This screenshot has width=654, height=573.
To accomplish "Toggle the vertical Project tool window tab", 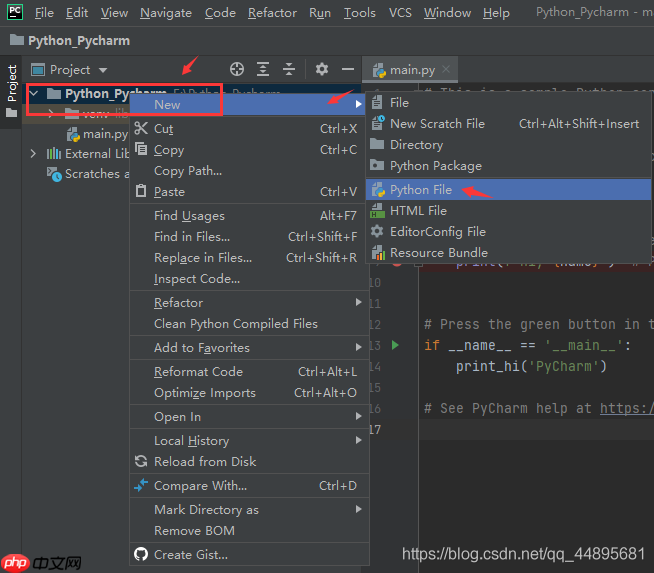I will [x=11, y=91].
